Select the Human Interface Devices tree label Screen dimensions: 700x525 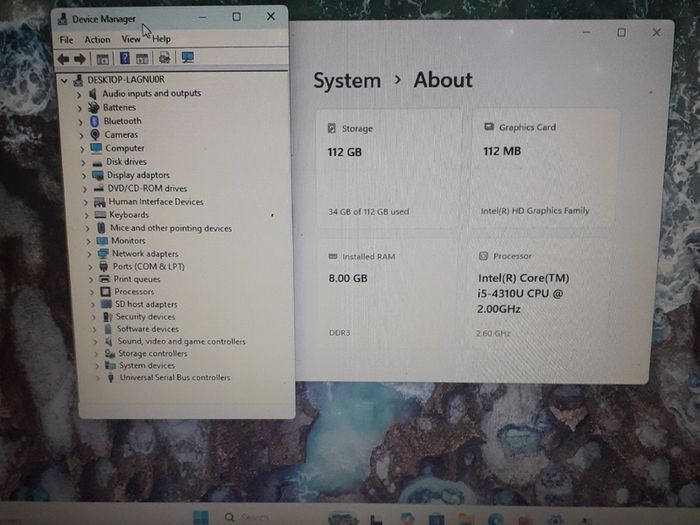pos(156,202)
